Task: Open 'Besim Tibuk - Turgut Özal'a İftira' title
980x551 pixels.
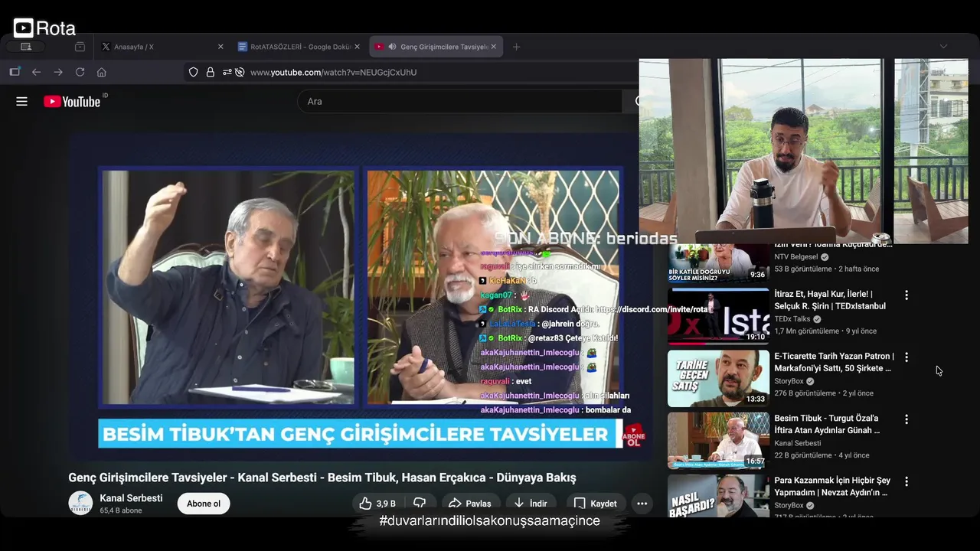Action: tap(827, 424)
